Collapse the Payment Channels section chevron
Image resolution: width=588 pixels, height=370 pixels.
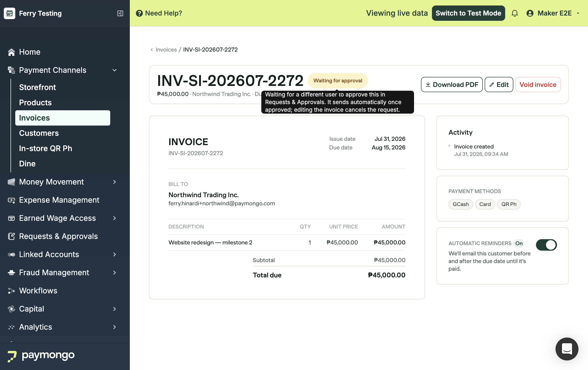(x=115, y=70)
